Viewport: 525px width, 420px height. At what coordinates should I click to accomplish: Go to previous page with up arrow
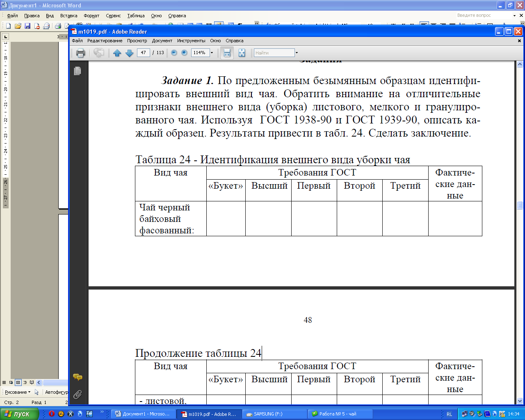(x=117, y=52)
